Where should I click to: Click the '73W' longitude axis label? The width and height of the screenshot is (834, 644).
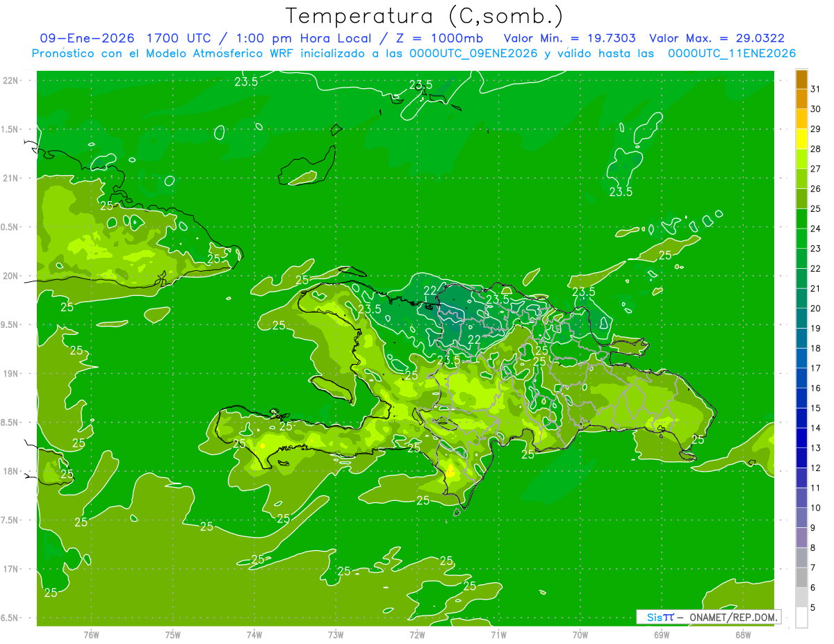(x=336, y=635)
